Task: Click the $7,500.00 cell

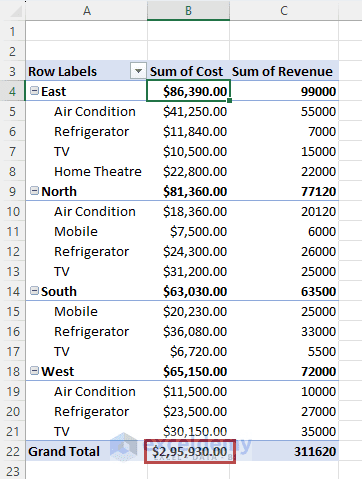Action: click(x=188, y=231)
